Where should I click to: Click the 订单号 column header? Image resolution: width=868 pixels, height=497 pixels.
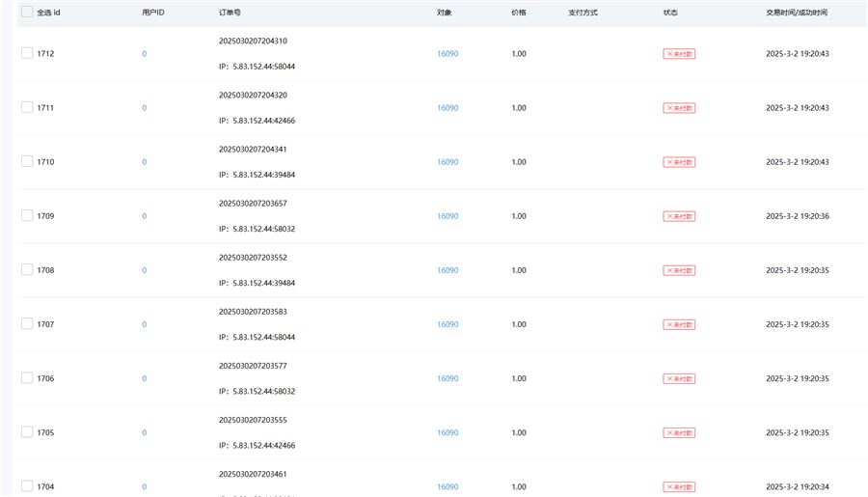(231, 13)
